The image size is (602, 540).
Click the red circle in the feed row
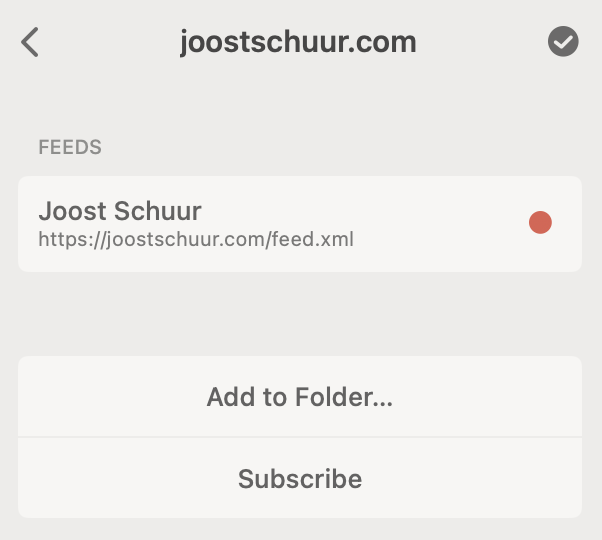coord(540,222)
